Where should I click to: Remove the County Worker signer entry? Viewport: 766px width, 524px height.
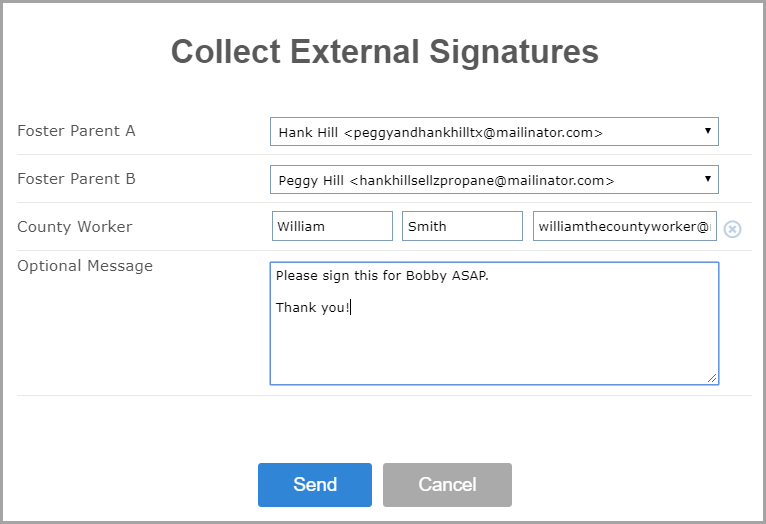(732, 229)
